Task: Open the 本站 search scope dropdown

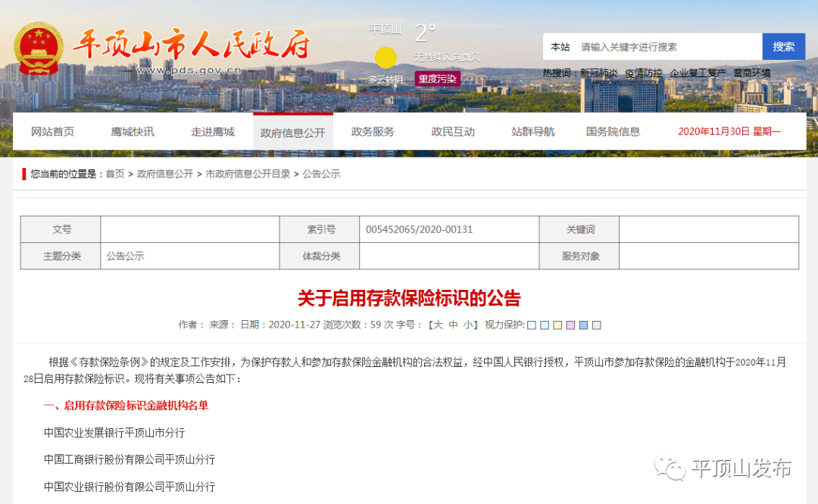Action: [x=560, y=46]
